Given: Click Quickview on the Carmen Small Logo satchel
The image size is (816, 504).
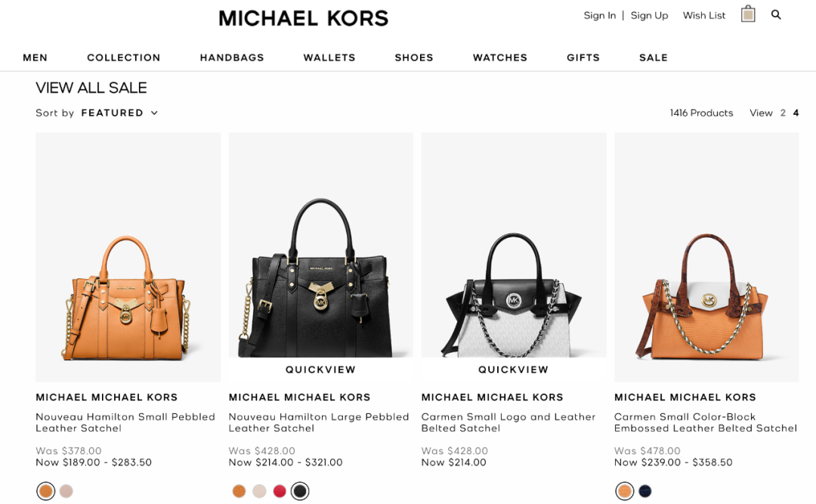Looking at the screenshot, I should pyautogui.click(x=514, y=369).
